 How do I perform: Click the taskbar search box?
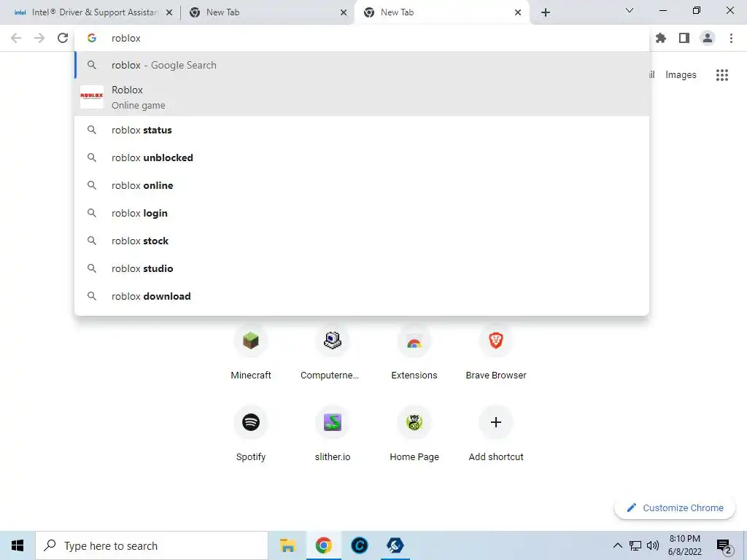pyautogui.click(x=152, y=545)
